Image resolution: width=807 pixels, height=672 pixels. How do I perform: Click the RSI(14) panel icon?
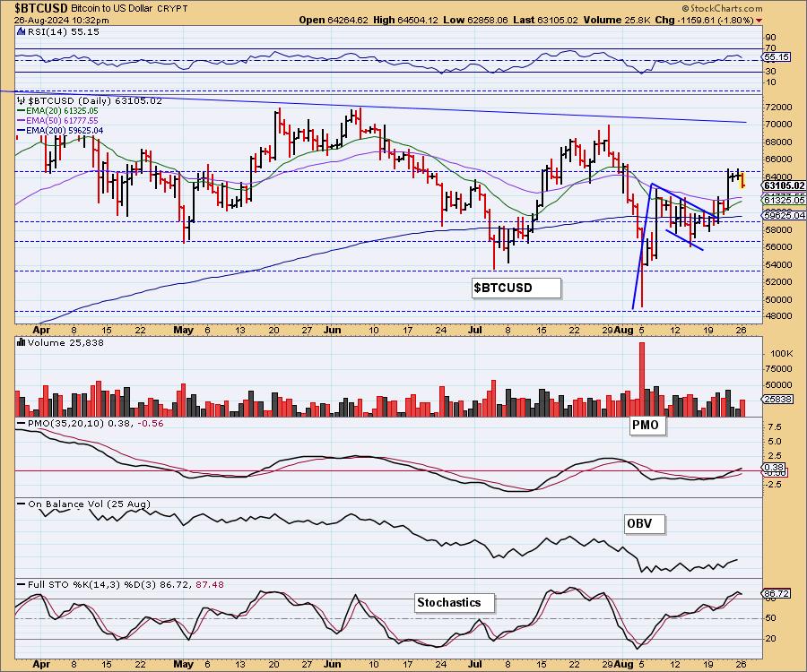pyautogui.click(x=21, y=31)
